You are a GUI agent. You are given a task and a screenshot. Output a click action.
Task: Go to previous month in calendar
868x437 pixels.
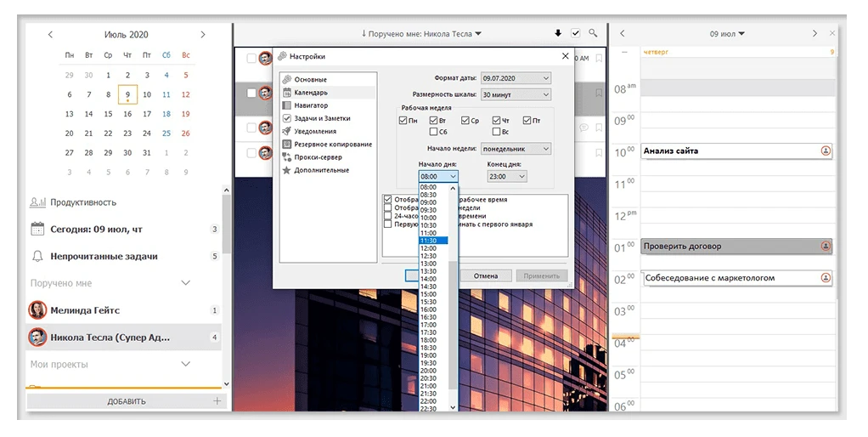[50, 35]
